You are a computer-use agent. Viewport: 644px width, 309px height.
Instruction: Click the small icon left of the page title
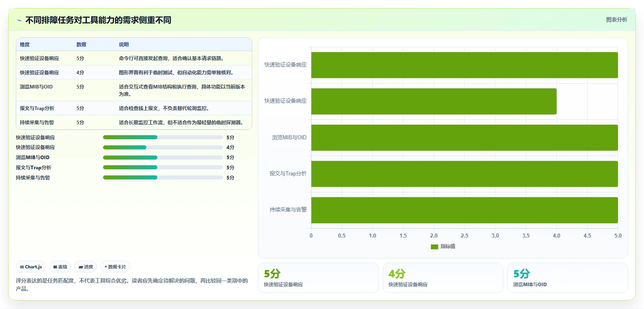[19, 20]
